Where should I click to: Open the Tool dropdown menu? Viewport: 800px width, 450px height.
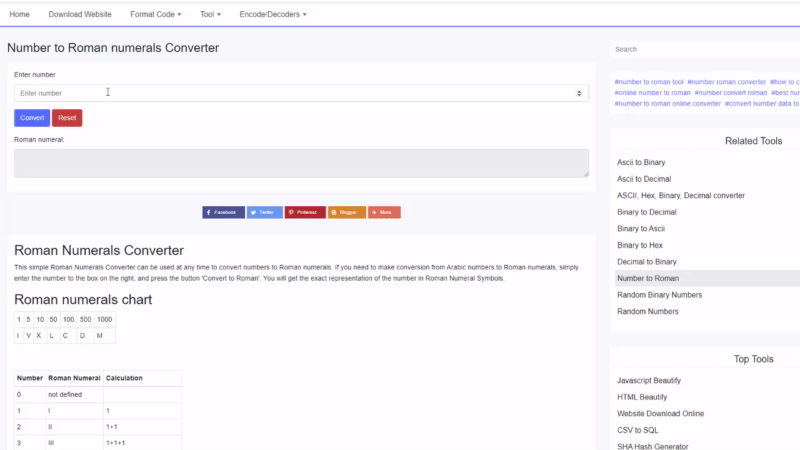[210, 15]
